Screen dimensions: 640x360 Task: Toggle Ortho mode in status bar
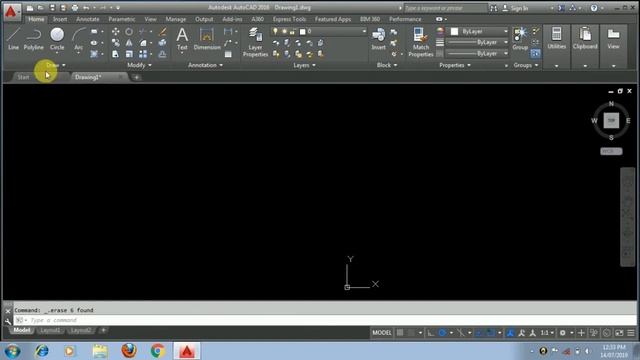click(x=431, y=333)
